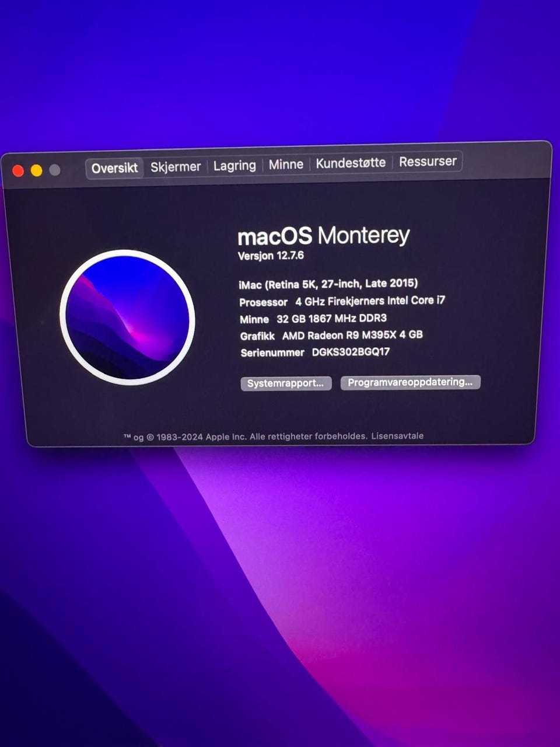560x747 pixels.
Task: Click the iMac (Retina 5K, 27-inch, Late 2015) text
Action: tap(328, 284)
